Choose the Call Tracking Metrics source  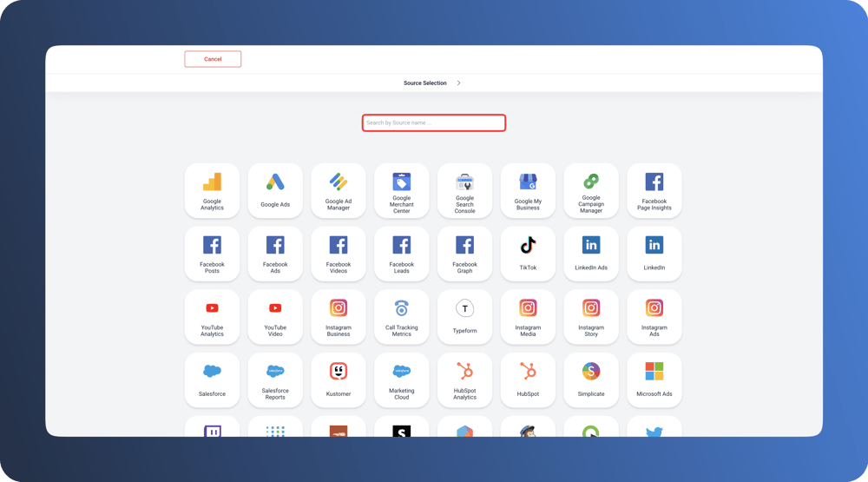401,317
